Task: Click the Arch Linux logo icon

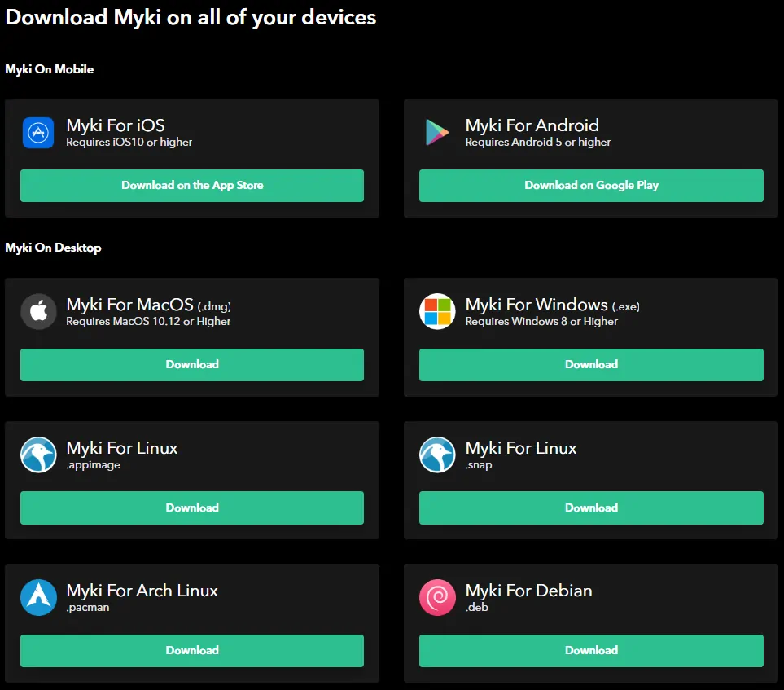Action: pyautogui.click(x=38, y=597)
